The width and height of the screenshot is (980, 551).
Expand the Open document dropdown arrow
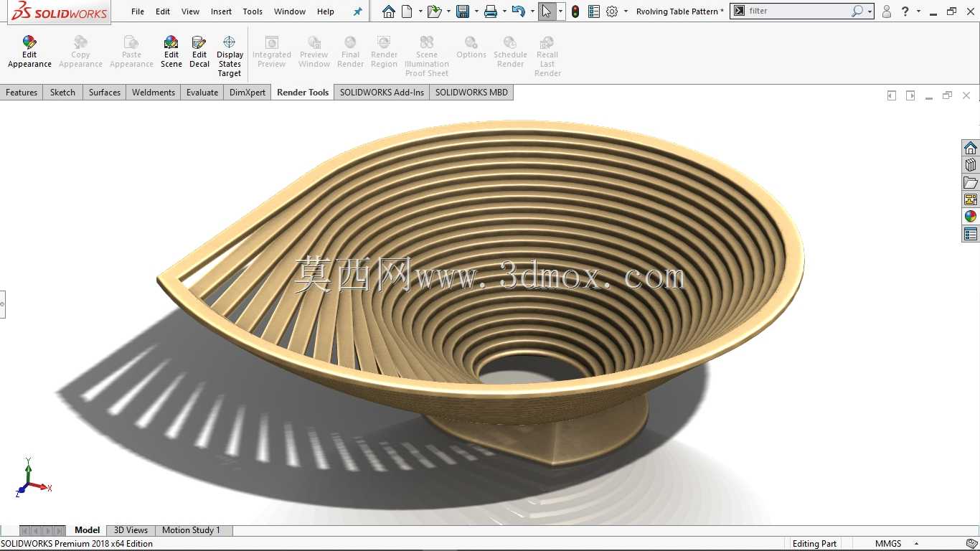click(x=448, y=11)
